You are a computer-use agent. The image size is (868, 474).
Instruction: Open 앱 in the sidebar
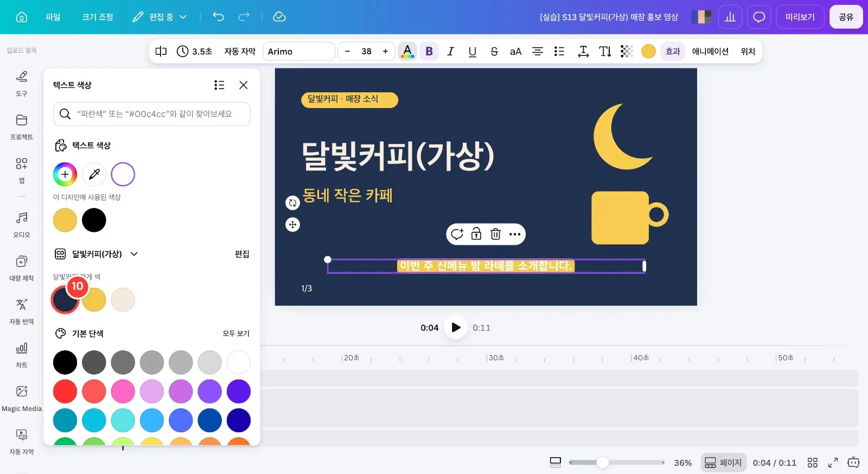[x=22, y=170]
